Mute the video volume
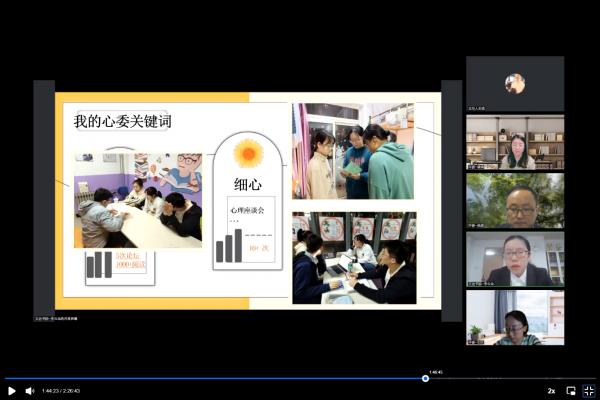 click(x=29, y=391)
